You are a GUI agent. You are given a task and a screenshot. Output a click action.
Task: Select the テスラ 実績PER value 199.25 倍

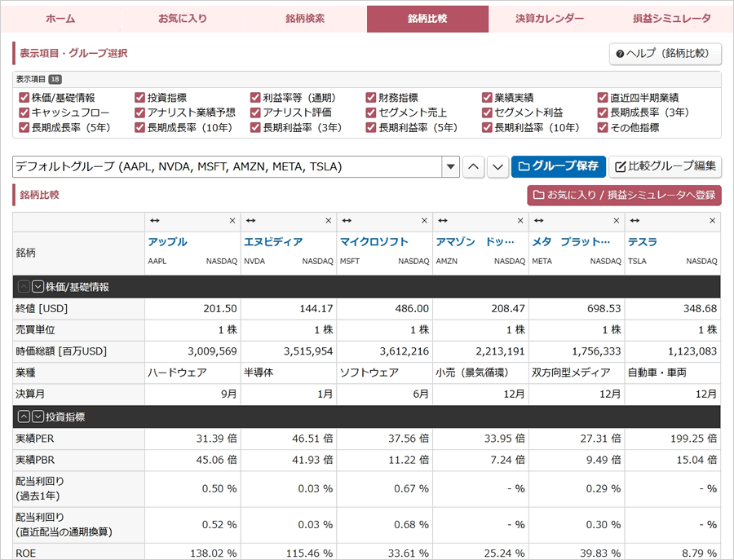(x=693, y=439)
